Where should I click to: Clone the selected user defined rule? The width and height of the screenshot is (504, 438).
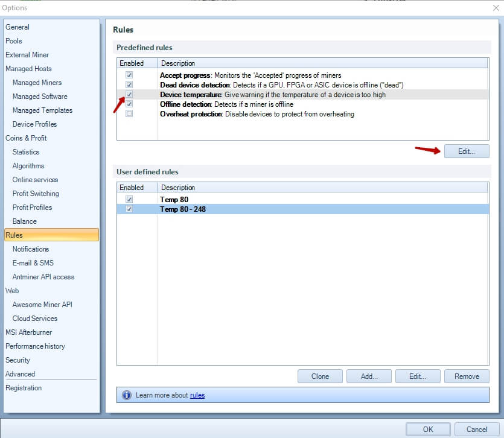click(320, 376)
